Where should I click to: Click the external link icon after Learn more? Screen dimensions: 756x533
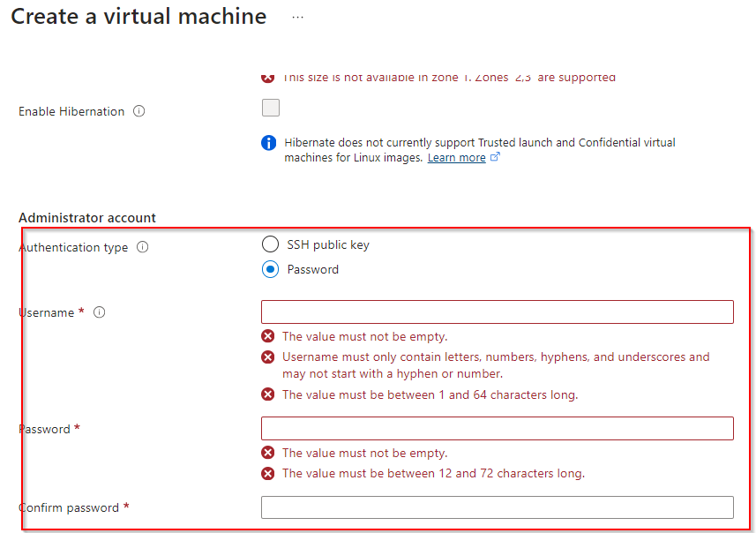tap(495, 158)
